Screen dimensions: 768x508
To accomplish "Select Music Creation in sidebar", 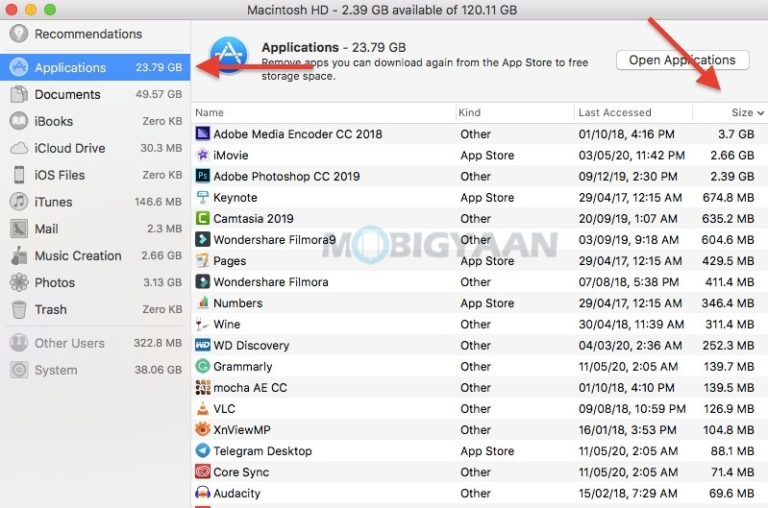I will pos(95,256).
